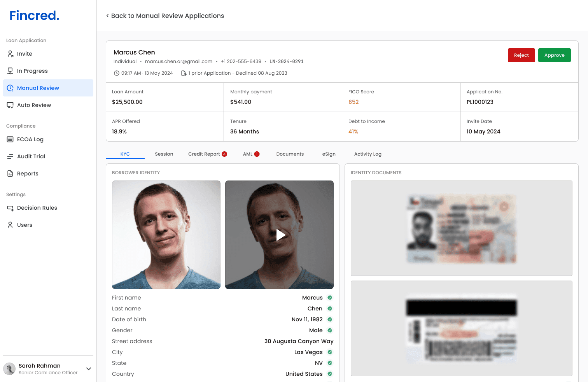This screenshot has height=382, width=588.
Task: Click the prior Application document icon
Action: 184,73
